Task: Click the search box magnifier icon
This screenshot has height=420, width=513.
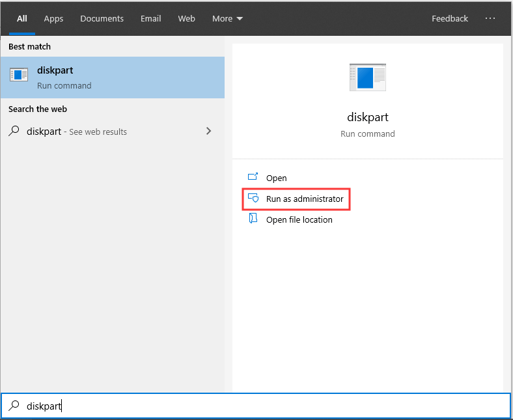Action: 14,406
